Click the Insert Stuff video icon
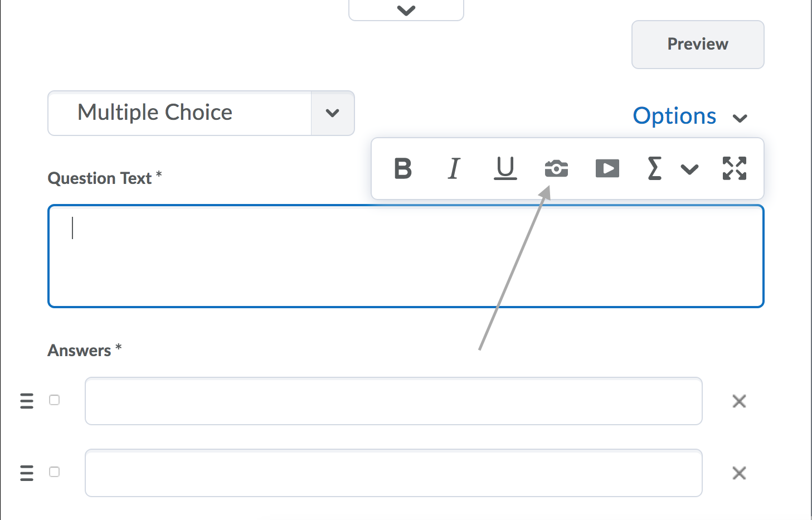This screenshot has width=812, height=520. 607,168
